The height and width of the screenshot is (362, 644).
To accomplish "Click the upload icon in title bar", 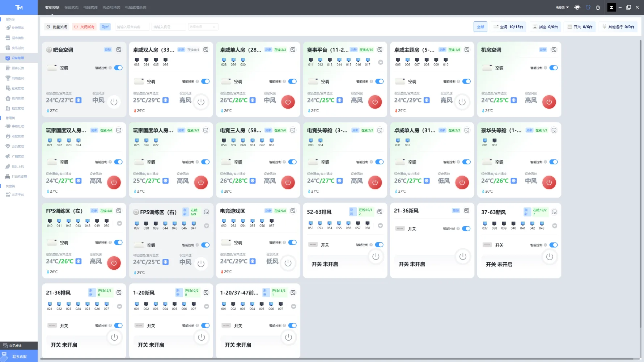I will (611, 7).
